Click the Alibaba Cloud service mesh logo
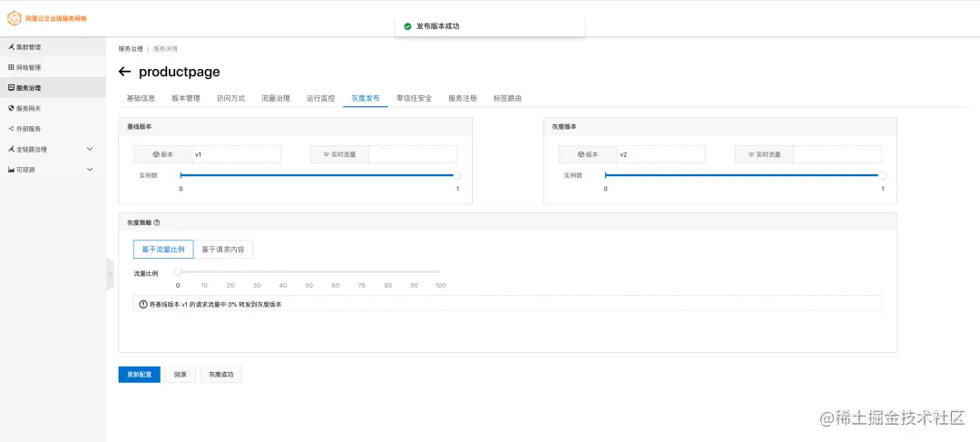980x442 pixels. (x=47, y=19)
